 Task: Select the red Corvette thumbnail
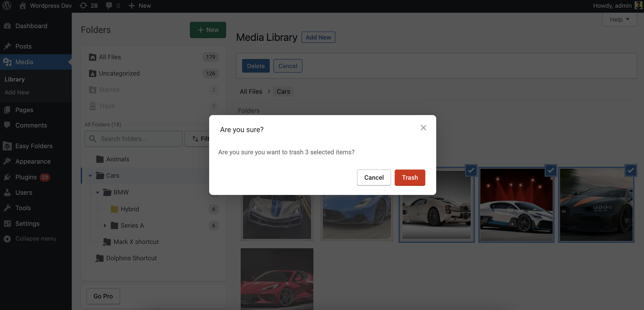pos(277,279)
